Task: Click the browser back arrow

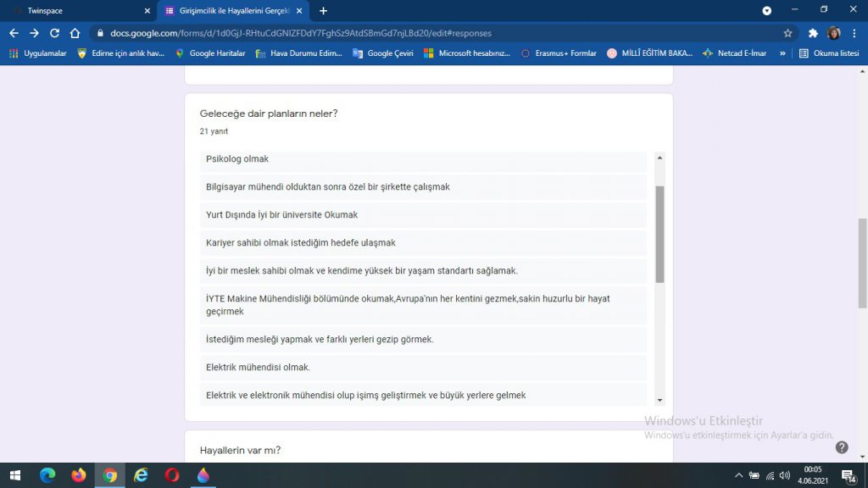Action: pos(14,33)
